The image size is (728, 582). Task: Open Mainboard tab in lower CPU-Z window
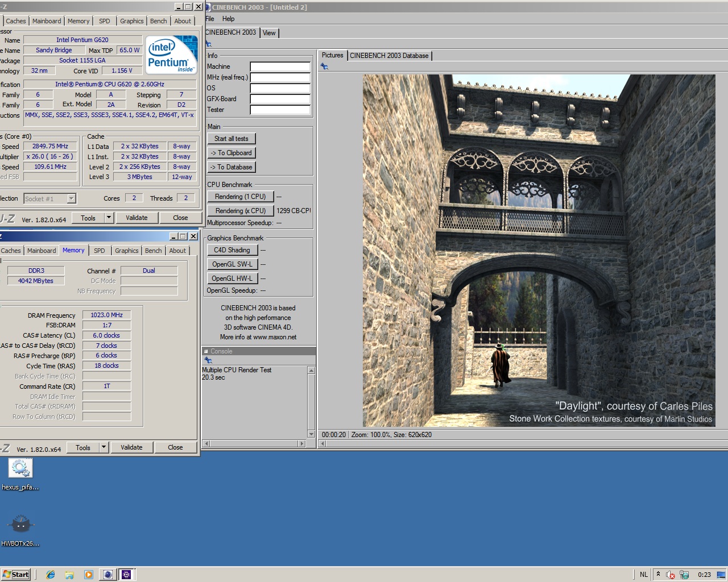pos(42,251)
